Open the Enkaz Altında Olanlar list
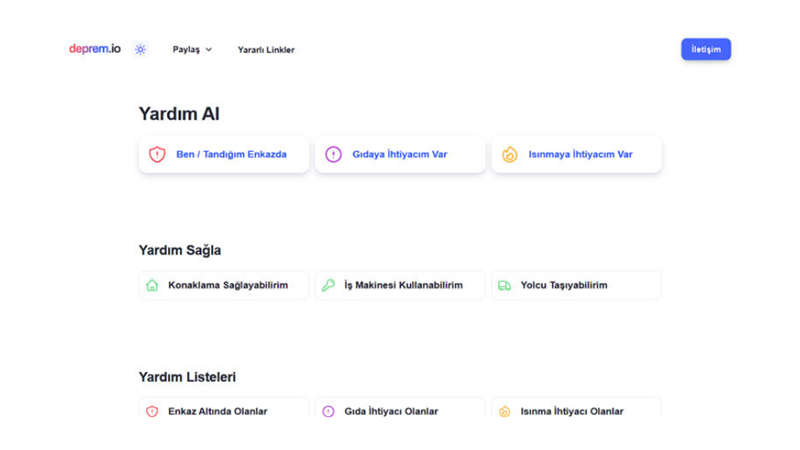The height and width of the screenshot is (450, 800). pyautogui.click(x=218, y=411)
